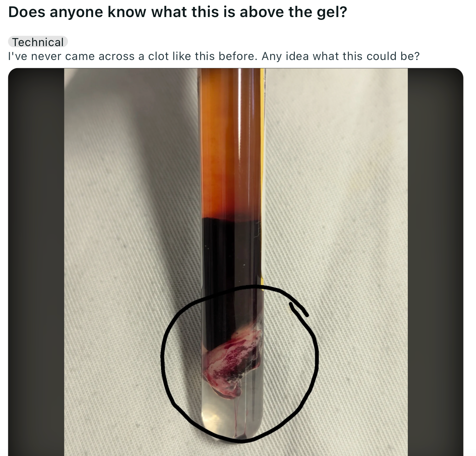
Task: Click the left dark margin of the image
Action: click(x=36, y=262)
